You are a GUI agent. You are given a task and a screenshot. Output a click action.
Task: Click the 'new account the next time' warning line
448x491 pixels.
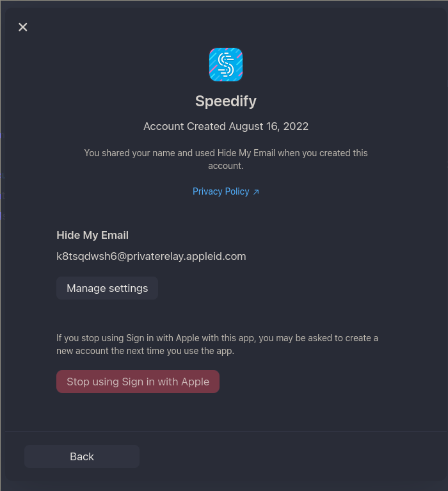(145, 351)
